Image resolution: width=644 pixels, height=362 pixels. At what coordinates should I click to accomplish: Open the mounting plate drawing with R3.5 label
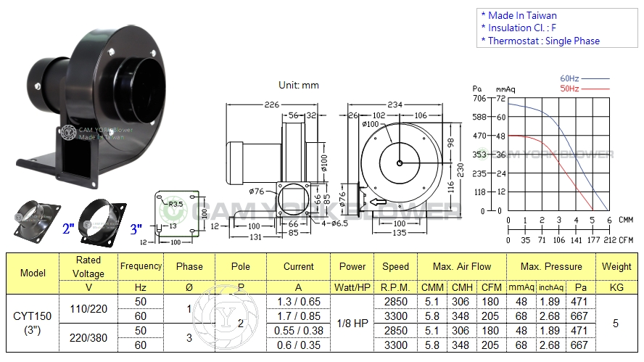177,214
